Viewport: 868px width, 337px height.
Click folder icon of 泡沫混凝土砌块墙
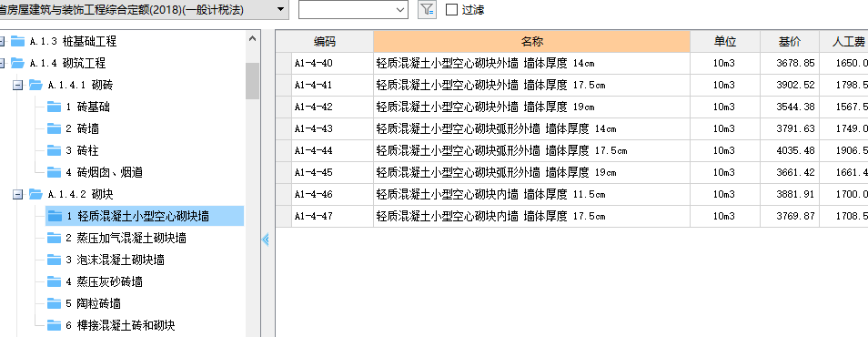pos(55,260)
